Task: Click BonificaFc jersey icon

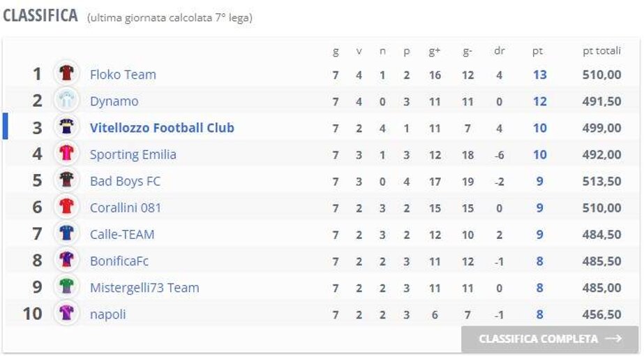Action: (x=66, y=261)
